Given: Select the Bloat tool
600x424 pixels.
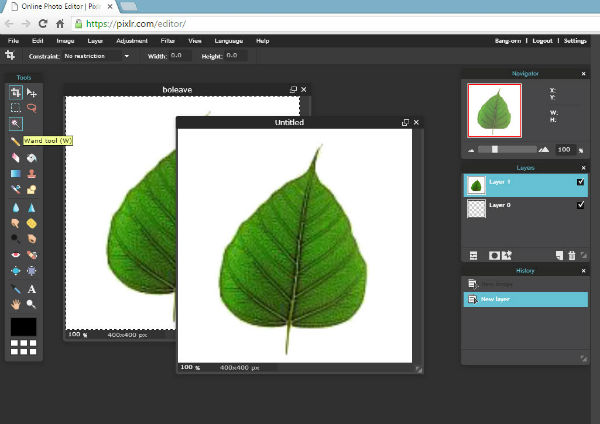Looking at the screenshot, I should coord(16,271).
